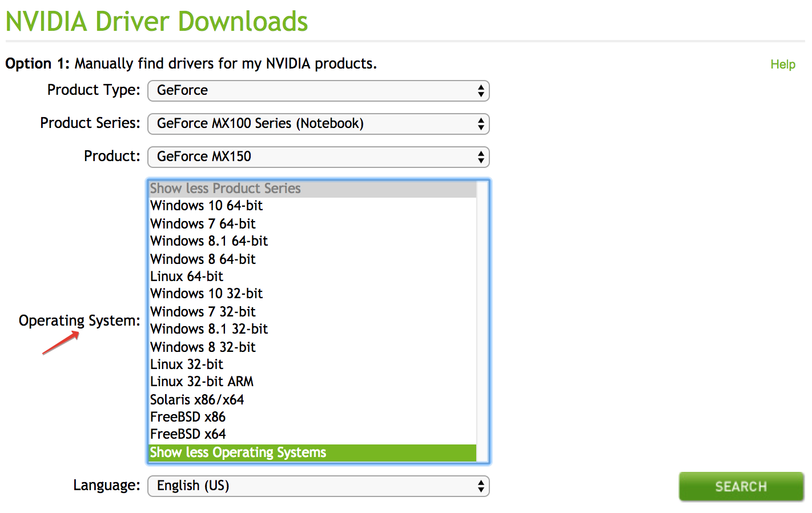Pick Linux 64-bit operating system
This screenshot has width=812, height=513.
(x=312, y=276)
